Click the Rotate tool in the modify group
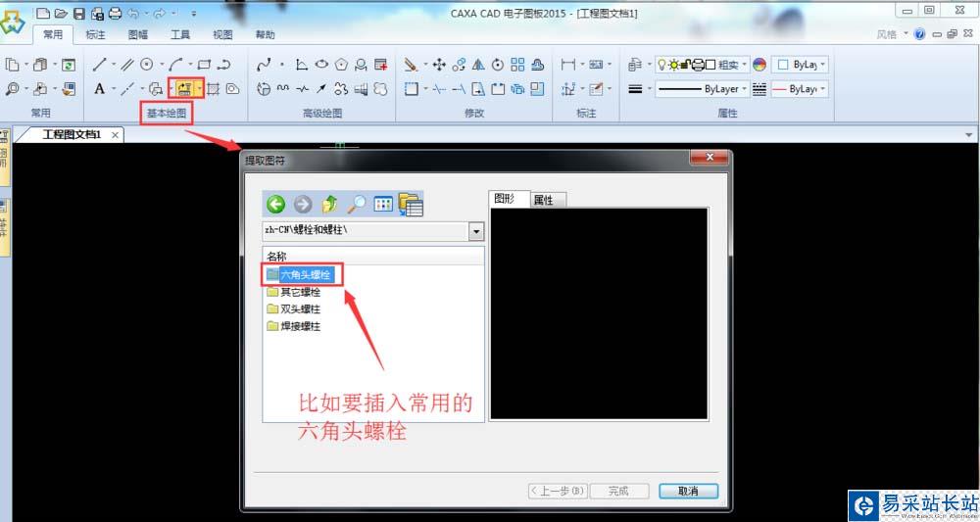This screenshot has height=522, width=980. tap(498, 65)
